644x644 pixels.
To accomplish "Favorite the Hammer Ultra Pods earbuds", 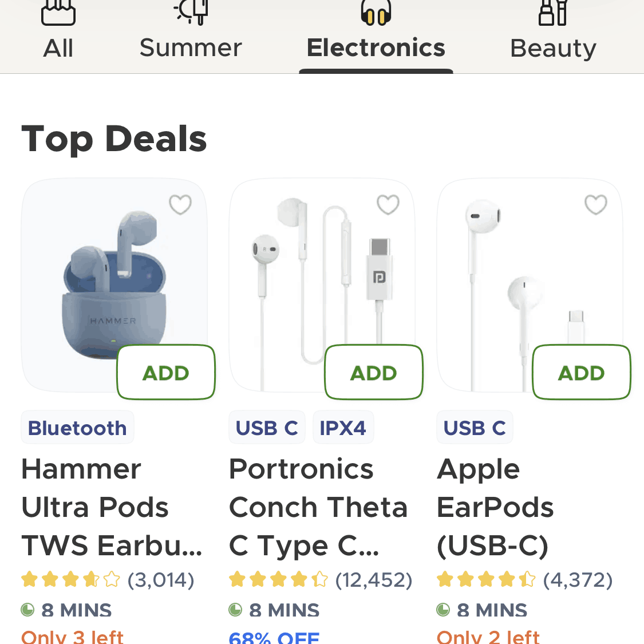I will click(x=180, y=204).
